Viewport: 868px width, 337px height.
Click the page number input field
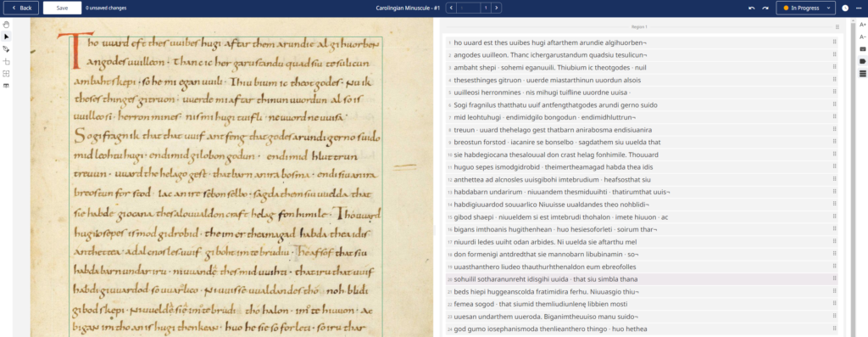[x=469, y=8]
